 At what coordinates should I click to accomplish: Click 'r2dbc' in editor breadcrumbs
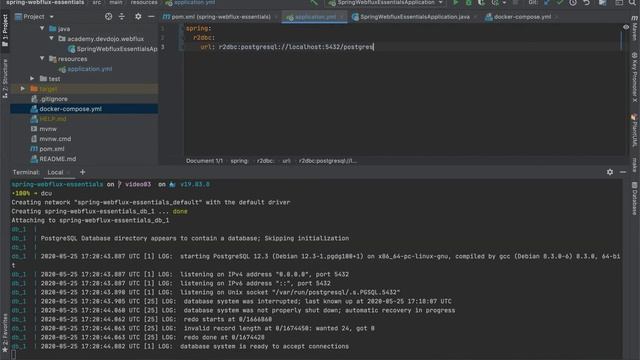click(265, 161)
